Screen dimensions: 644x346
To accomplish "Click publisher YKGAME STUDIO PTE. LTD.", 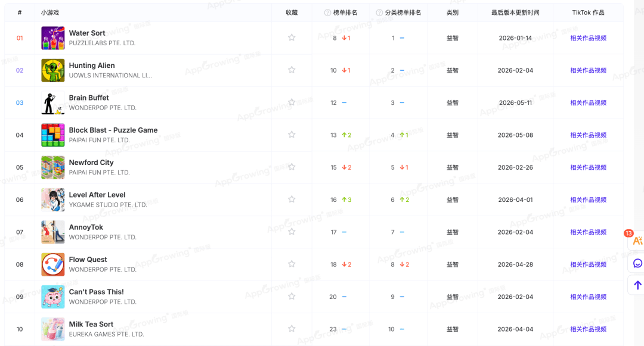I will coord(108,205).
